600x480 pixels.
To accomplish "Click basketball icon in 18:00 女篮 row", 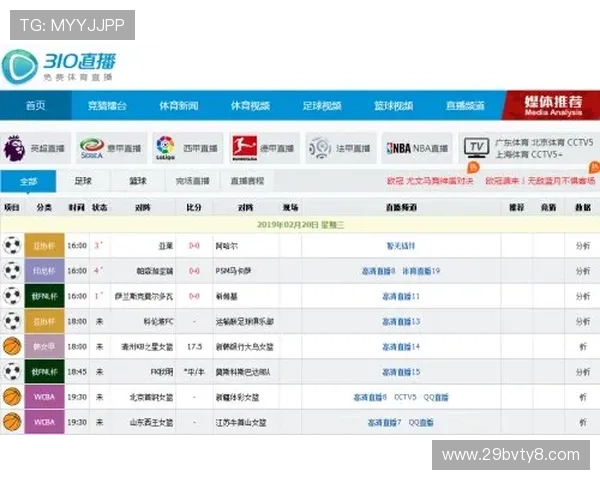I will (x=12, y=346).
